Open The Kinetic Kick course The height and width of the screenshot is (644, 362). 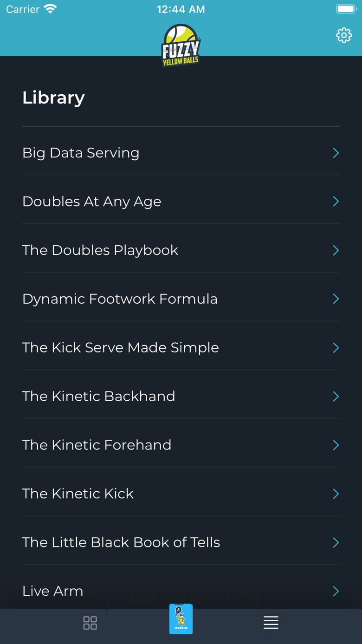tap(181, 494)
